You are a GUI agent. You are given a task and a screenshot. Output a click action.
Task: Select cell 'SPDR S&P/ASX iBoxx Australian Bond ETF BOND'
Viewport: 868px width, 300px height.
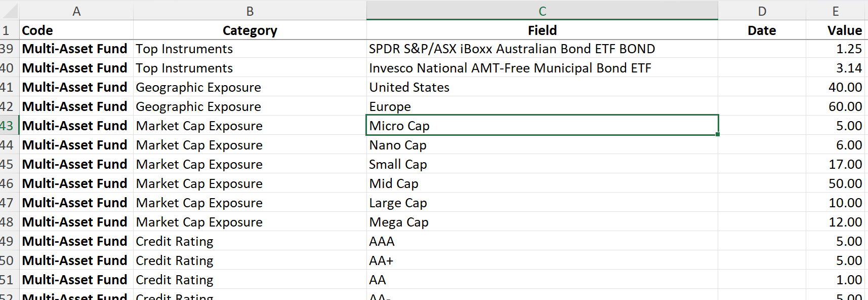(542, 49)
